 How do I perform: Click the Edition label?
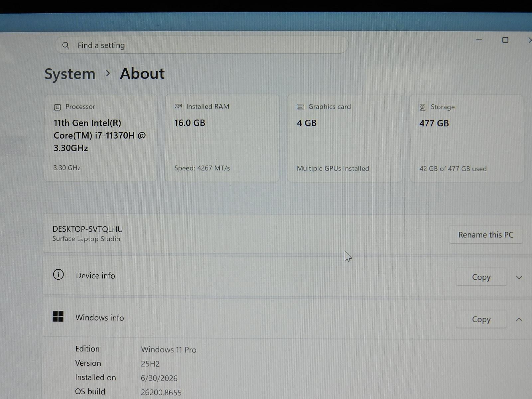pyautogui.click(x=87, y=349)
